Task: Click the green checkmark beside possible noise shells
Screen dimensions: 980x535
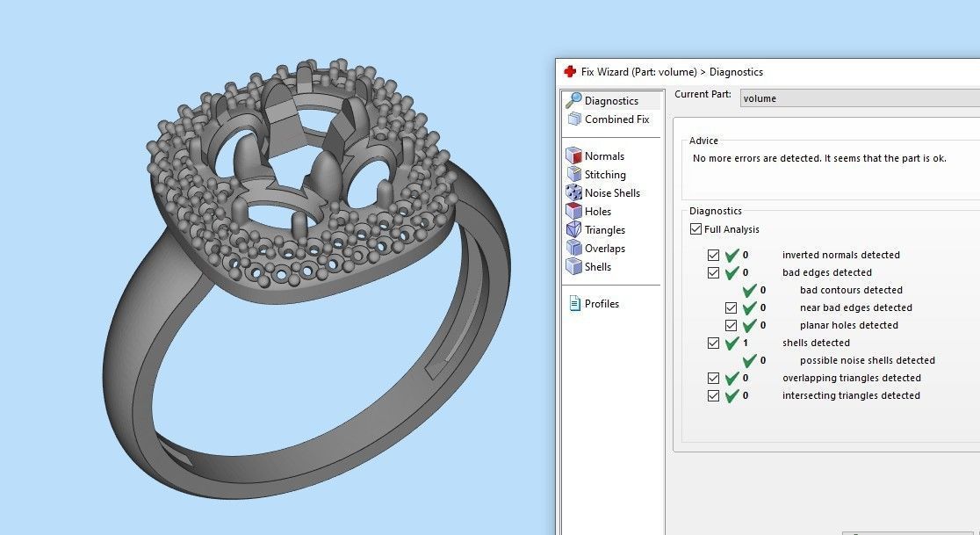Action: tap(749, 360)
